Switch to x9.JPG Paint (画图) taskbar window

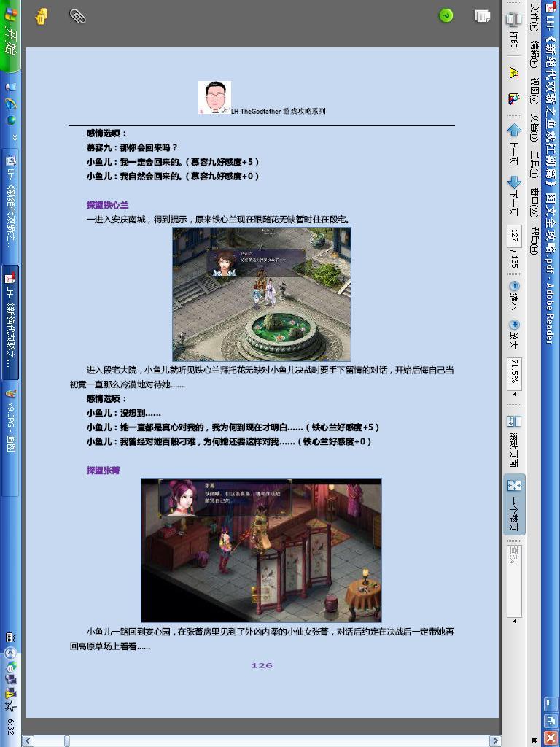click(10, 438)
